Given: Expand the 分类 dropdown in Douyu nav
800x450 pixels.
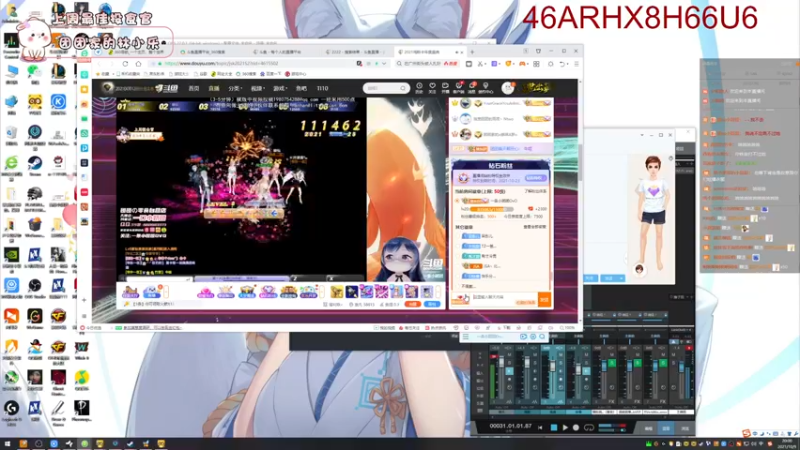Looking at the screenshot, I should 235,88.
